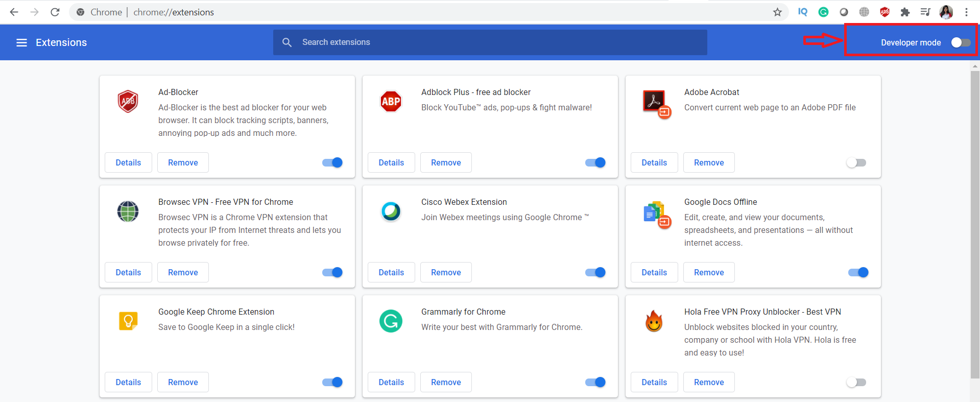The image size is (980, 402).
Task: Open the Extensions hamburger main menu
Action: pyautogui.click(x=21, y=42)
